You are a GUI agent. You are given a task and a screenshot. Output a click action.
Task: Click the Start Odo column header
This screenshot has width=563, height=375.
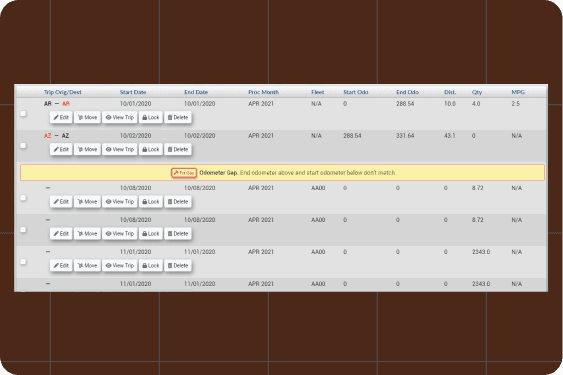click(x=355, y=92)
